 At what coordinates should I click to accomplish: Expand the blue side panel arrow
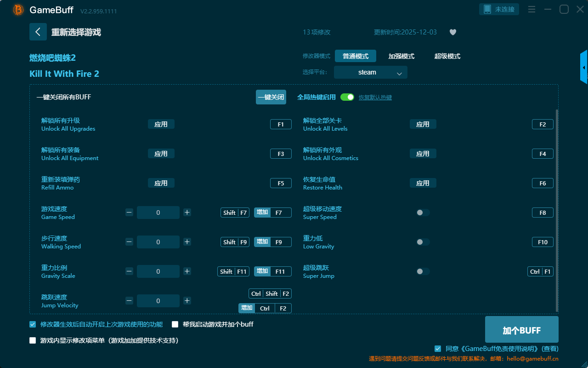click(x=584, y=68)
